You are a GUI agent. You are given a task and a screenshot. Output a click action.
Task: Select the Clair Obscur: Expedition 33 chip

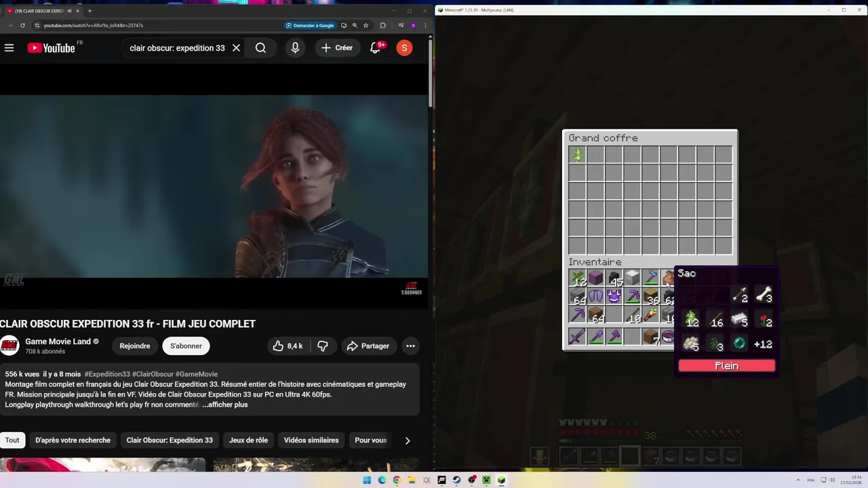pos(170,440)
